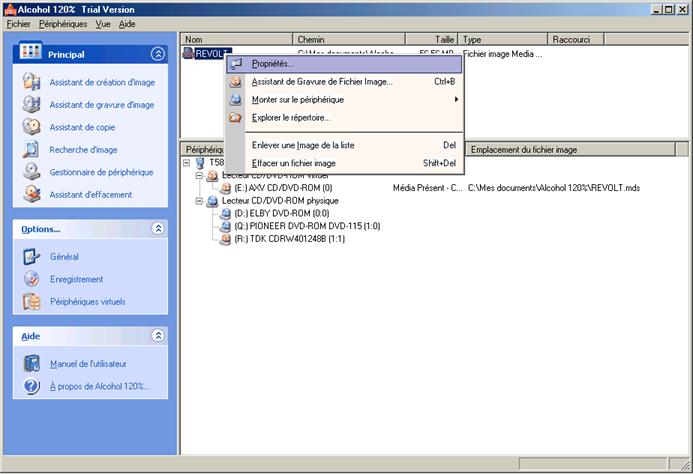Click the Assistant de création d'image icon
693x474 pixels.
click(x=31, y=82)
